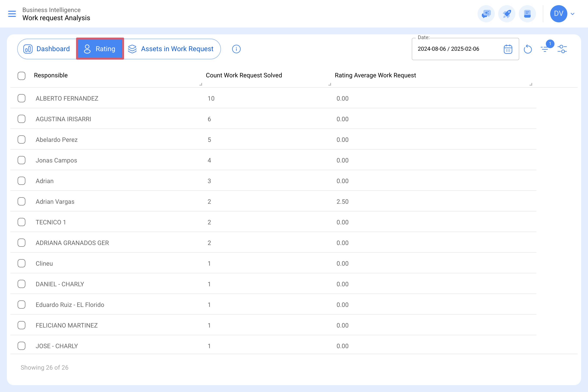Screen dimensions: 588x392
Task: Check the JOSE - CHARLY row checkbox
Action: [x=21, y=346]
